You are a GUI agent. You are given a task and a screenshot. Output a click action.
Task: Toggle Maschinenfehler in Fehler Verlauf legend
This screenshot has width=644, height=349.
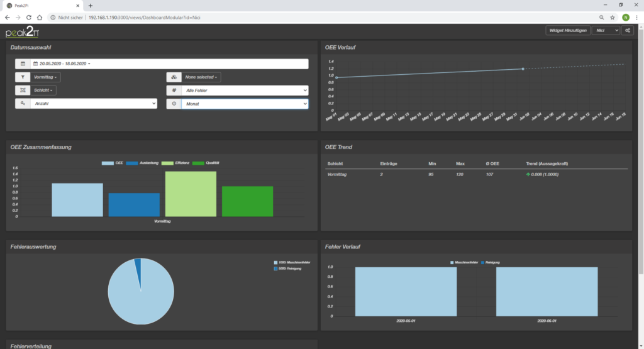click(x=466, y=262)
